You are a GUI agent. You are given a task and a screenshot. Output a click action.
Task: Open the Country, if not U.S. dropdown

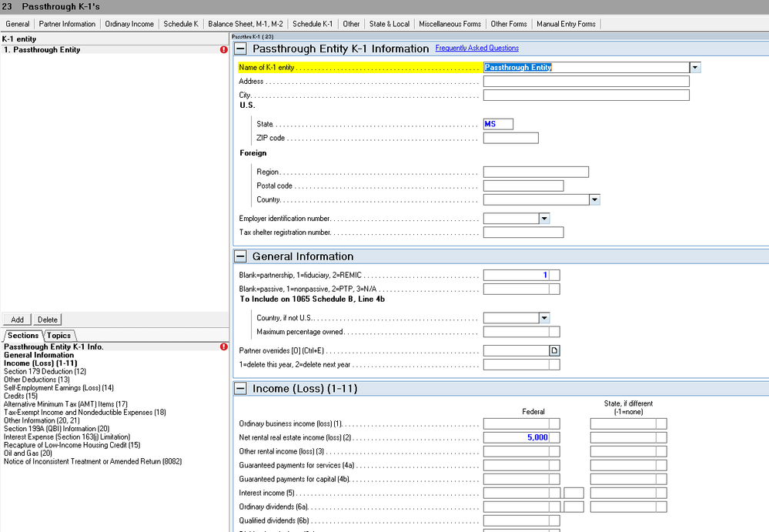545,317
